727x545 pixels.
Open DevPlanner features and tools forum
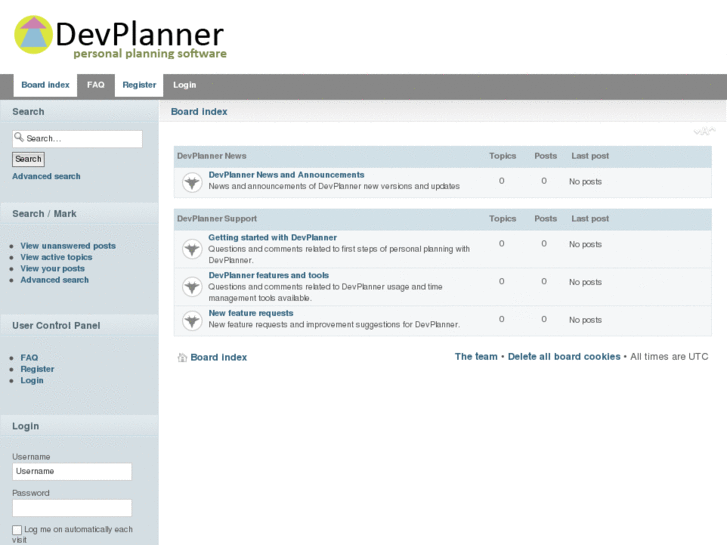pyautogui.click(x=268, y=276)
